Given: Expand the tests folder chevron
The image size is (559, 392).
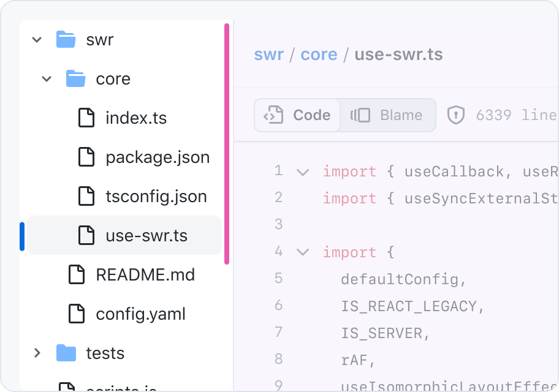Looking at the screenshot, I should [x=37, y=353].
